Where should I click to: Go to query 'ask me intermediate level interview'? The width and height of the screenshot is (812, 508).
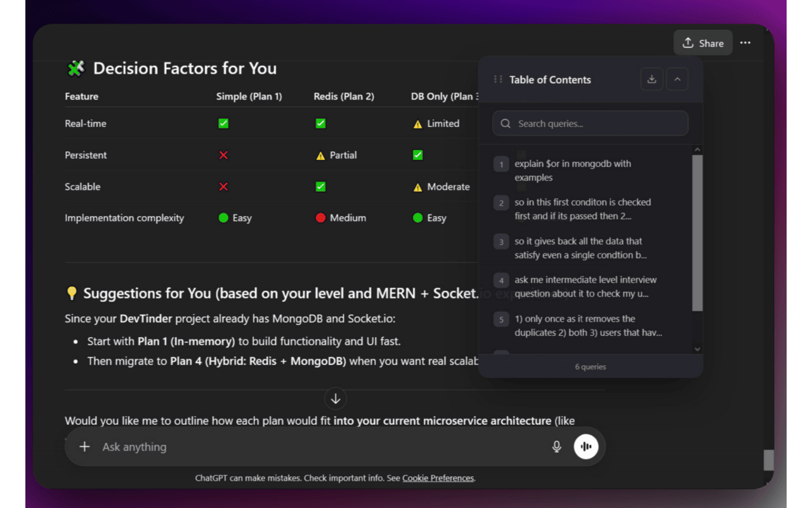click(591, 287)
